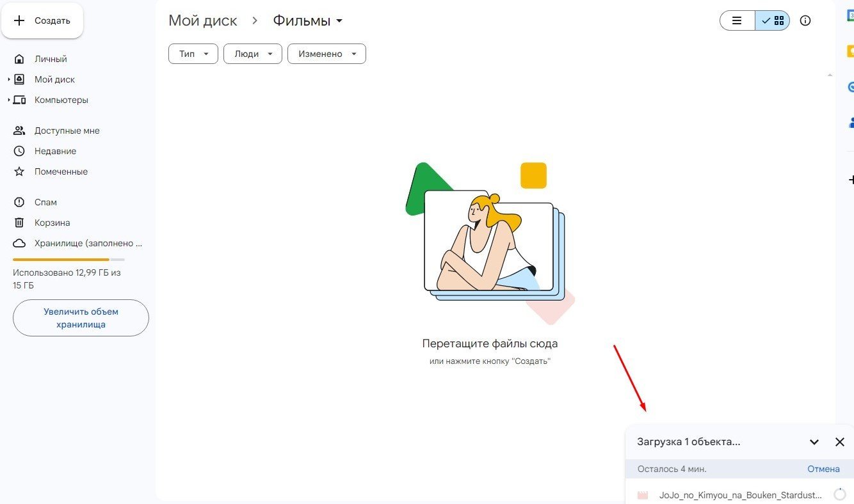Switch to list view layout
The height and width of the screenshot is (504, 854).
[x=737, y=20]
